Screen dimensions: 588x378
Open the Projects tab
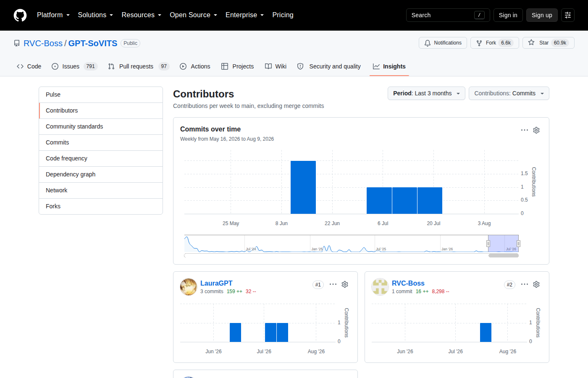[x=238, y=66]
